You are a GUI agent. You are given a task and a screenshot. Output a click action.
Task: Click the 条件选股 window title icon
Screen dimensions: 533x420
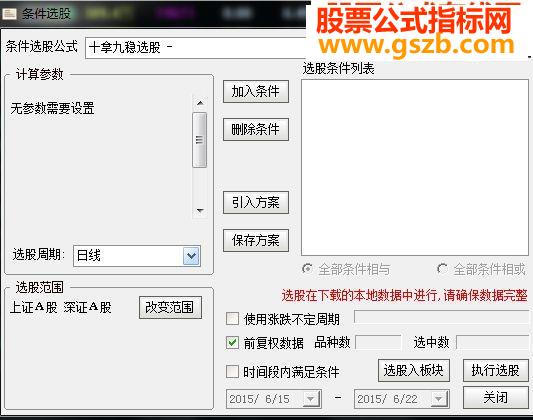click(10, 14)
